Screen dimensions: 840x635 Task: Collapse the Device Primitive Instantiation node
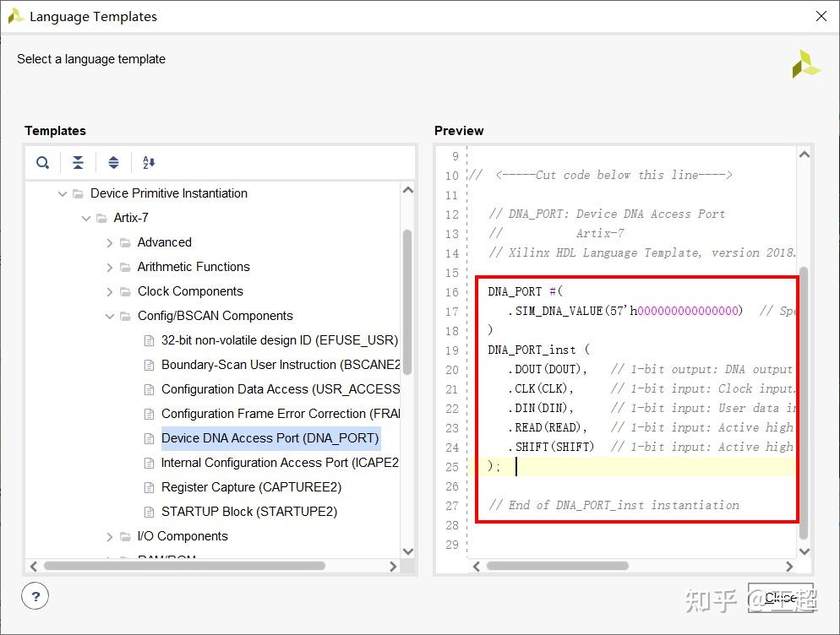click(x=63, y=194)
